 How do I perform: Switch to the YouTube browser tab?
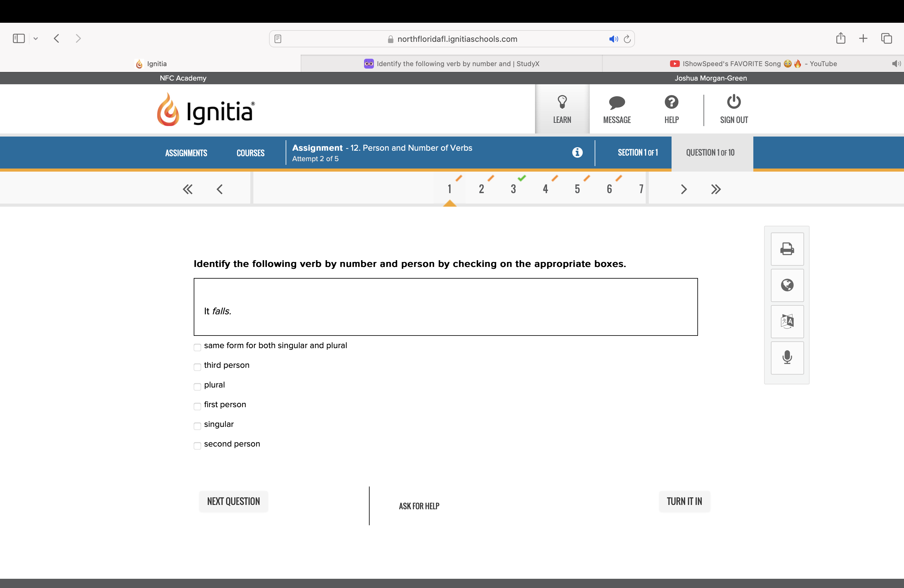click(752, 63)
